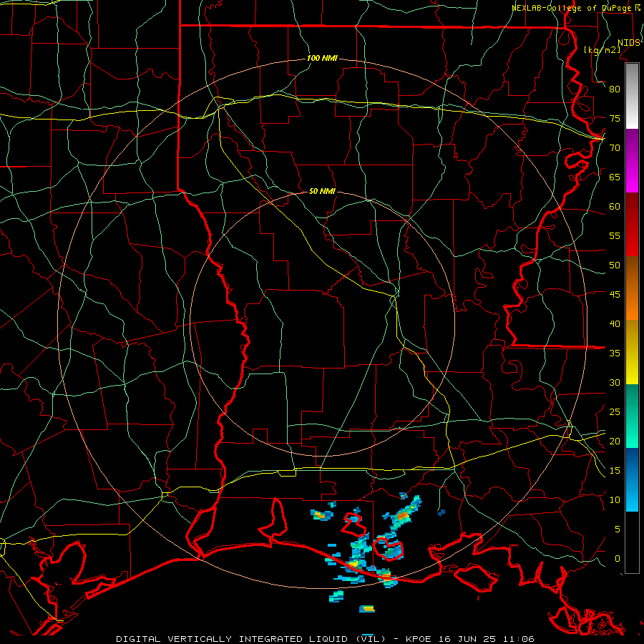Click the yellow segment of the color bar

[632, 352]
